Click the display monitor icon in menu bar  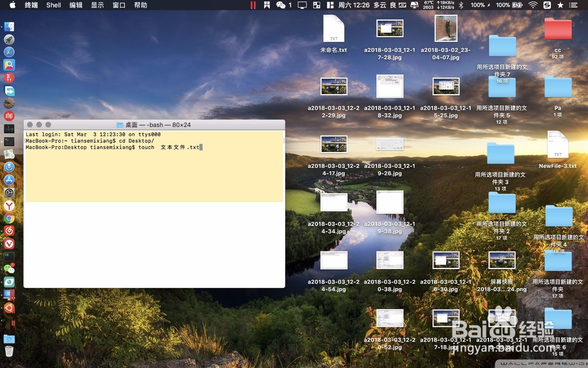click(302, 5)
